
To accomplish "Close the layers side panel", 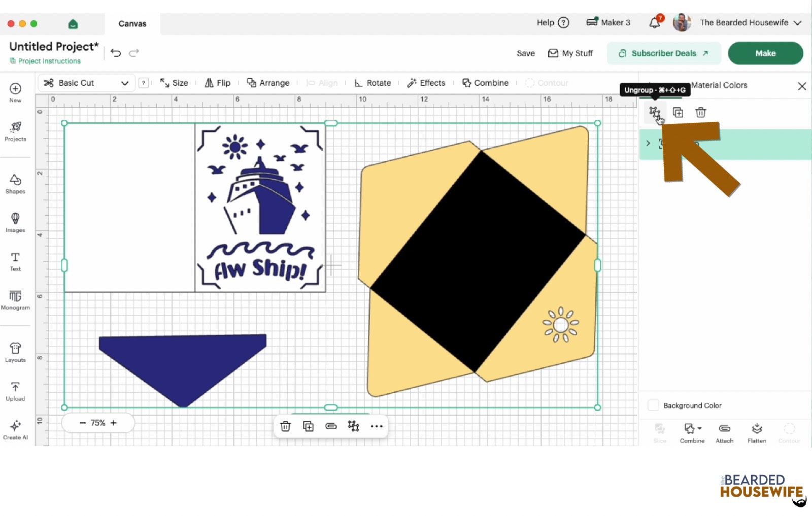I will 802,86.
